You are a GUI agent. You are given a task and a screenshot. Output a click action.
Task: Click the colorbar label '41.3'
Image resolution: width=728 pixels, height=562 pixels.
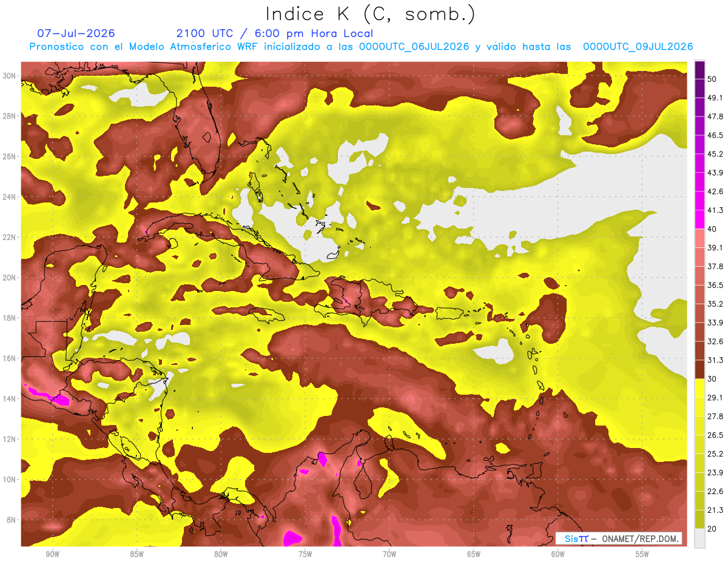(715, 210)
